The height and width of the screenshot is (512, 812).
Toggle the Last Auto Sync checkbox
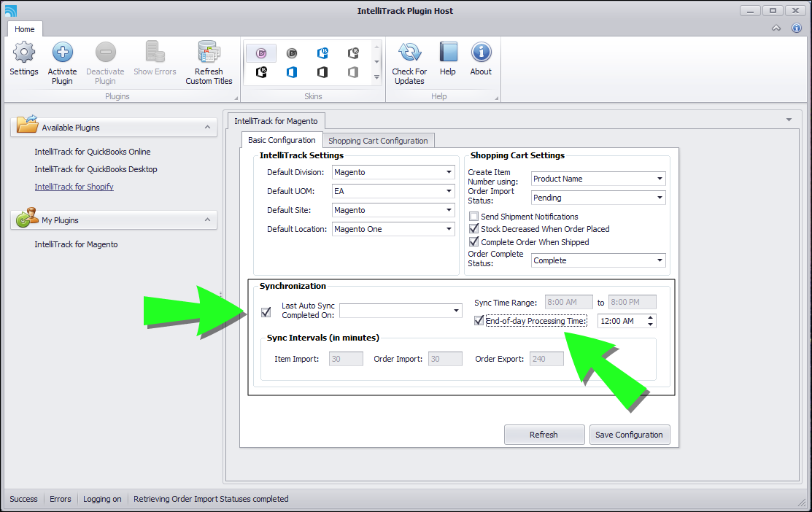pos(266,311)
